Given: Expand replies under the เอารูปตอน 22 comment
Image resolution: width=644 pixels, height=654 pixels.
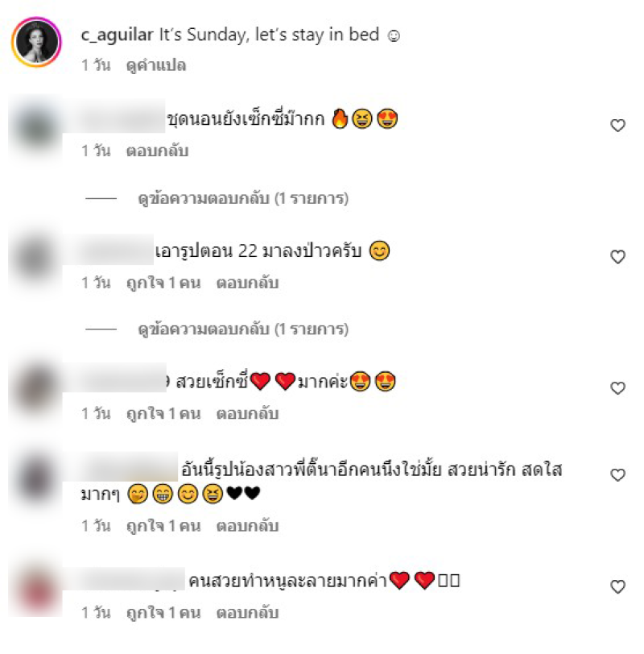Looking at the screenshot, I should (x=243, y=329).
